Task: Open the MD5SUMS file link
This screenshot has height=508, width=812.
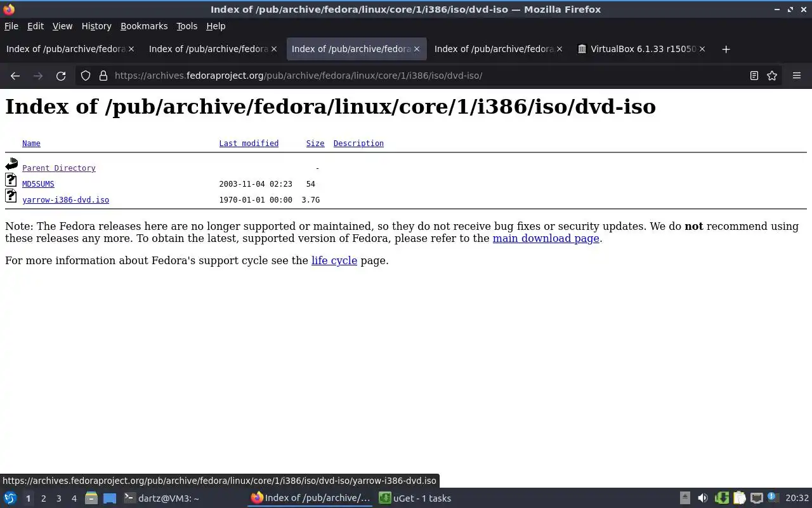Action: pyautogui.click(x=38, y=184)
